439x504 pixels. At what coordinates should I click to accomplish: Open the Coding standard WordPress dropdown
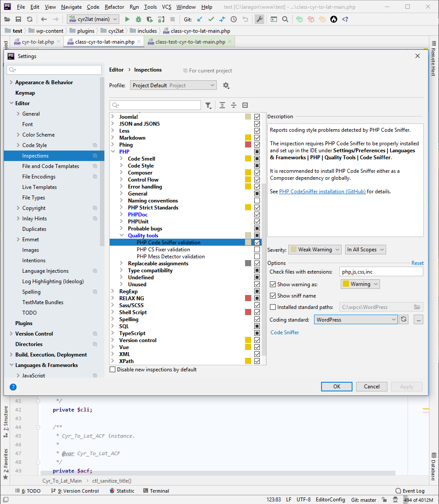point(356,319)
